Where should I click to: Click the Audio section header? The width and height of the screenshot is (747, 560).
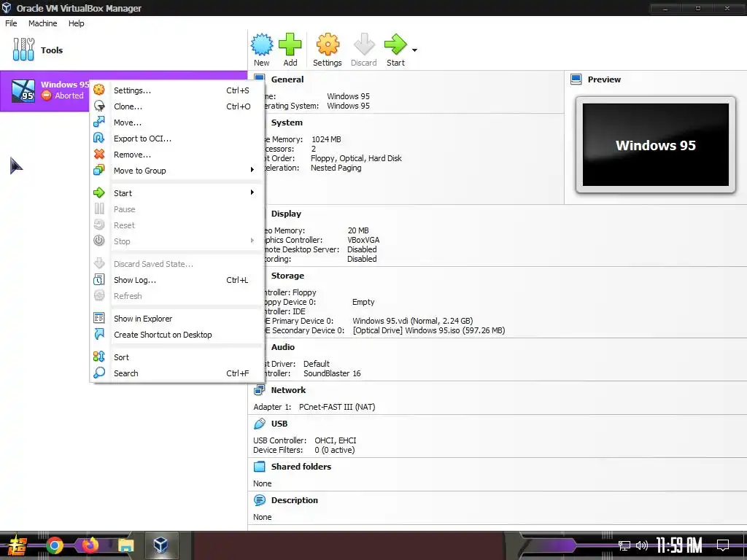tap(283, 347)
